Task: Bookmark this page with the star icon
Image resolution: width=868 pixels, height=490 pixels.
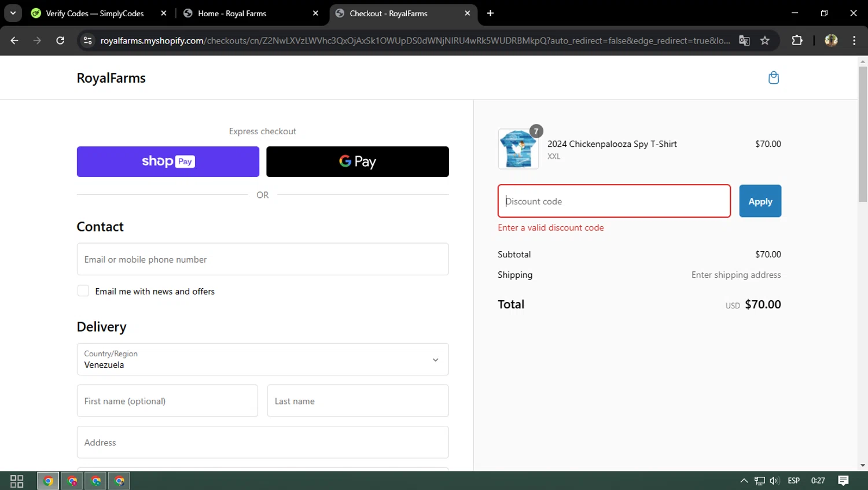Action: [x=765, y=40]
